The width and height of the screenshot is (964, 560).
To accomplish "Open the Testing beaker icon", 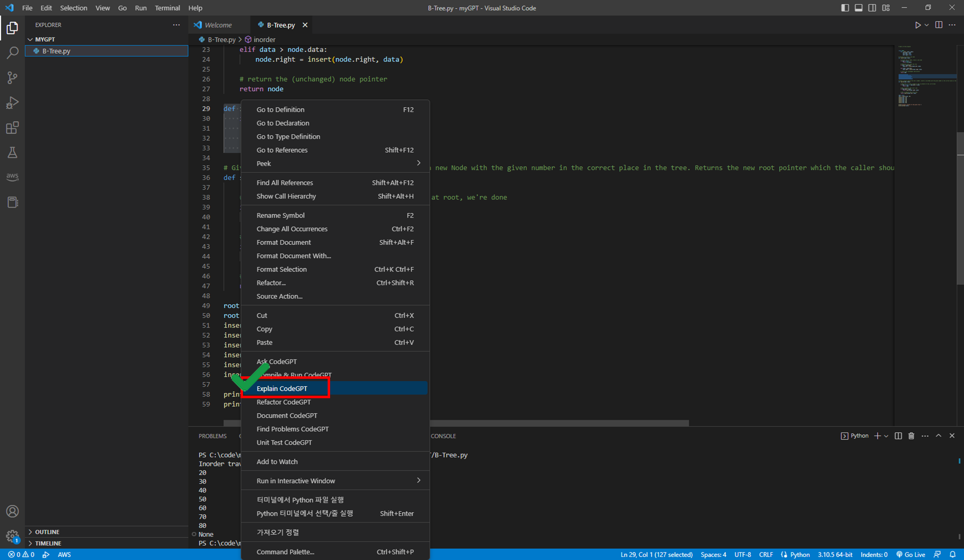I will 12,152.
